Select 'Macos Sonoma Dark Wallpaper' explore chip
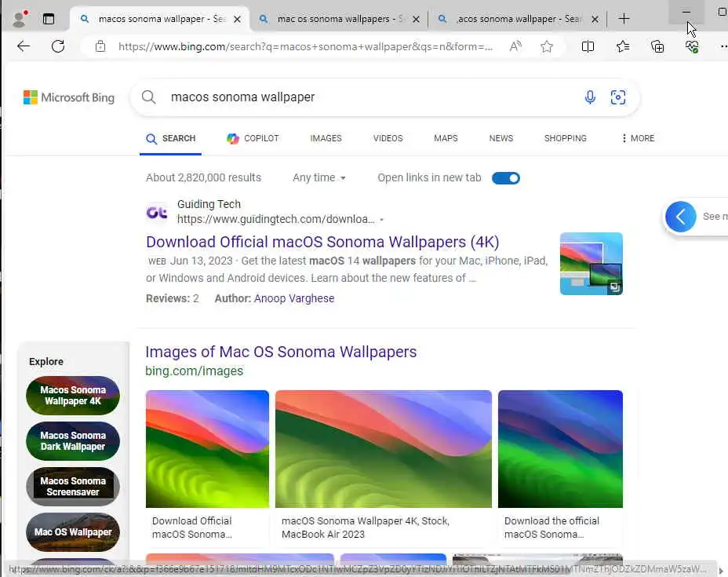Screen dimensions: 728x577 [x=73, y=441]
